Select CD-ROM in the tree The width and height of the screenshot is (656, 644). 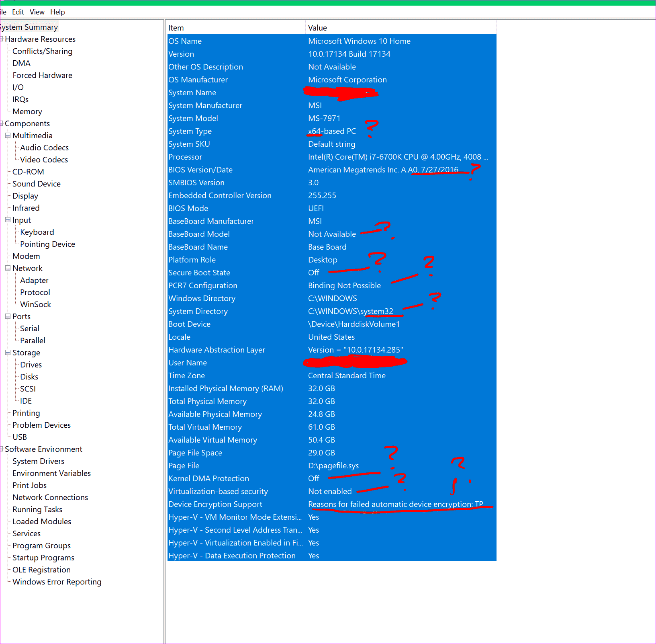(29, 172)
